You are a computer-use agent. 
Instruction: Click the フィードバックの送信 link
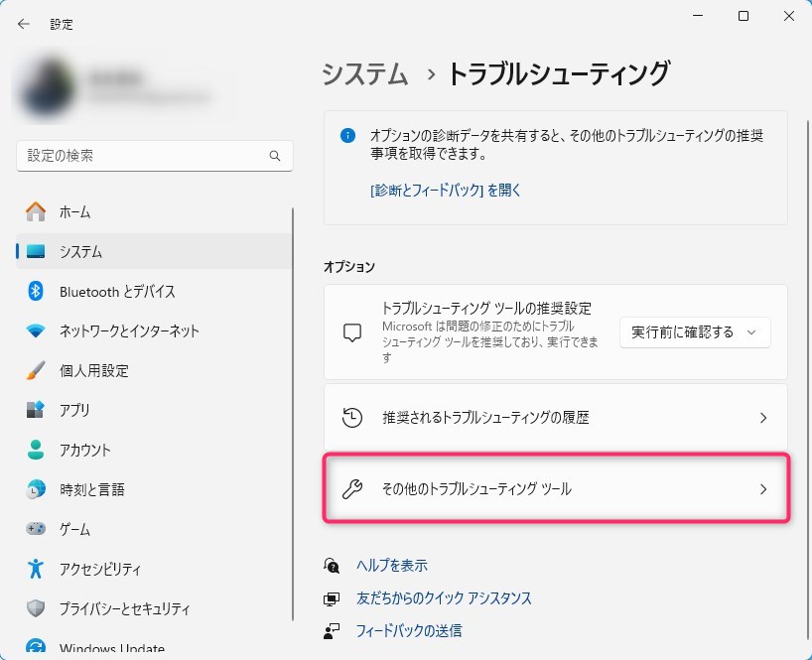click(x=408, y=630)
